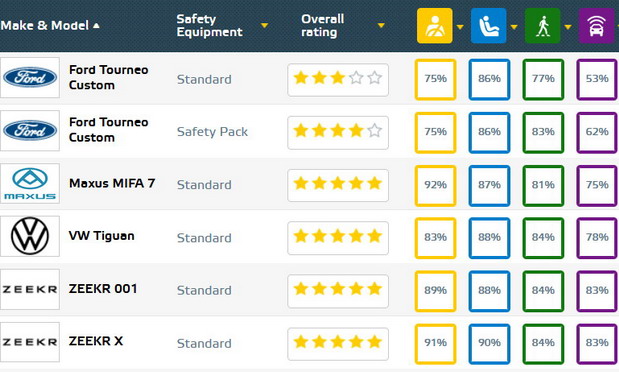Click the ZEEKR logo beside ZEEKR X
This screenshot has height=372, width=619.
[30, 342]
